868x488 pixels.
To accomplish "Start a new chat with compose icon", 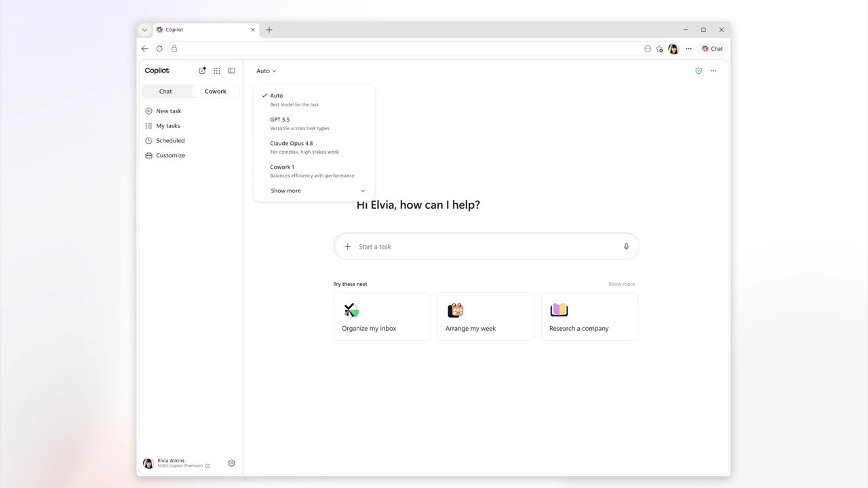I will 202,70.
